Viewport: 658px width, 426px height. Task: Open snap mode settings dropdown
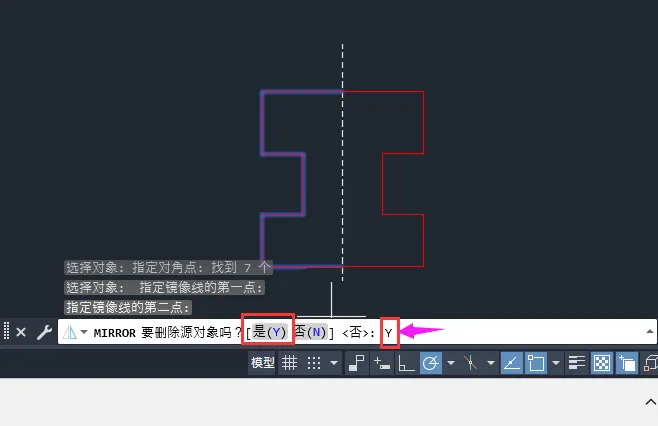pos(334,363)
